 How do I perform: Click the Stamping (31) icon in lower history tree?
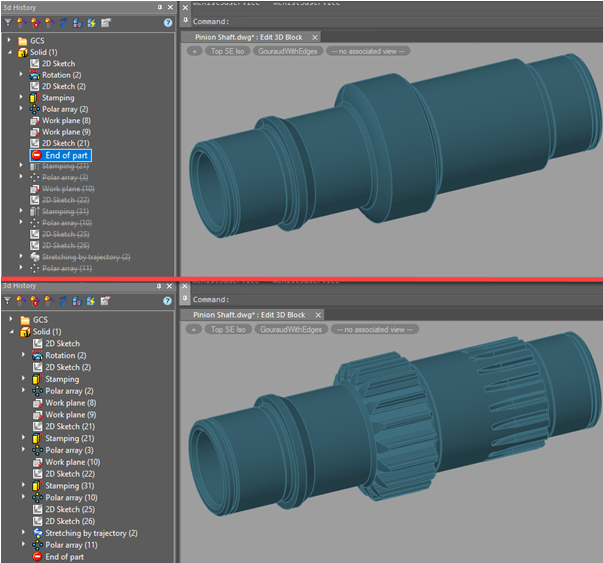point(36,486)
